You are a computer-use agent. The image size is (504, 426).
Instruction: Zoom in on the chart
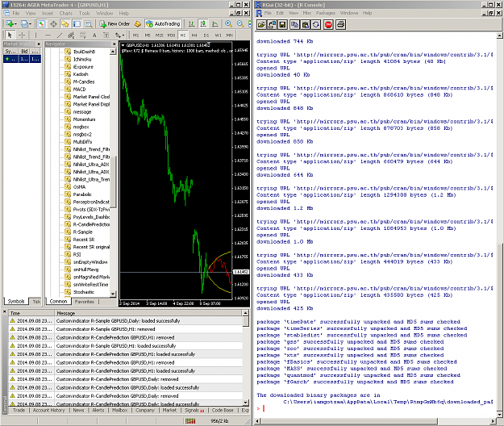click(x=228, y=23)
